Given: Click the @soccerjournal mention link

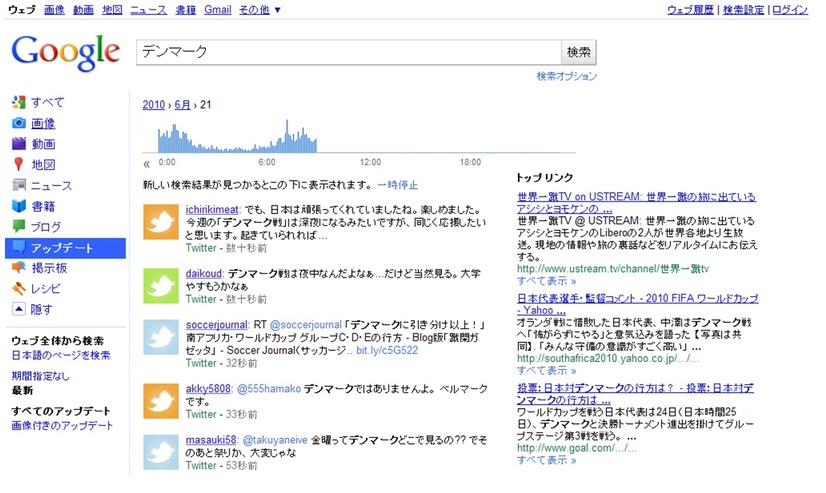Looking at the screenshot, I should (306, 324).
